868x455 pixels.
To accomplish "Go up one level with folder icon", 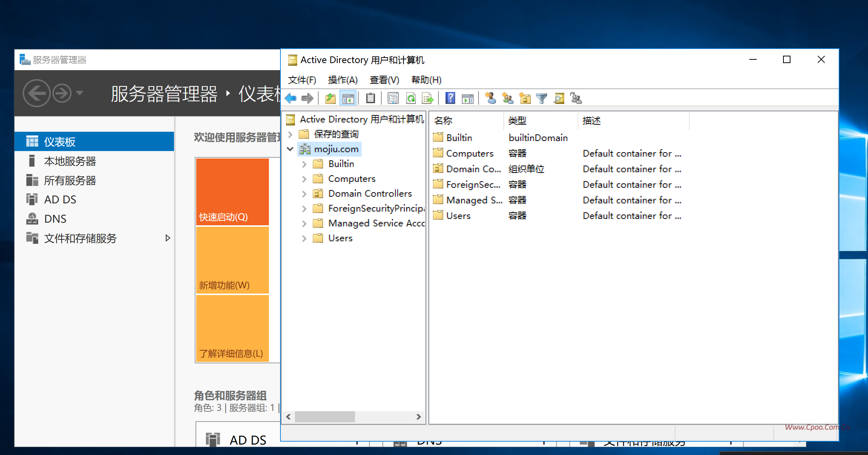I will point(330,98).
